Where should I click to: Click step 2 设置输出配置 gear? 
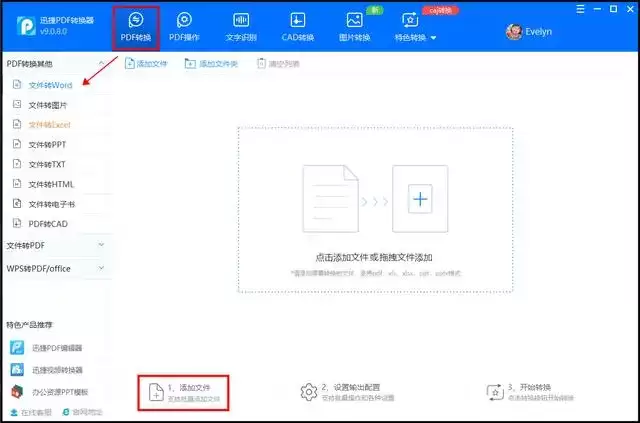point(309,392)
